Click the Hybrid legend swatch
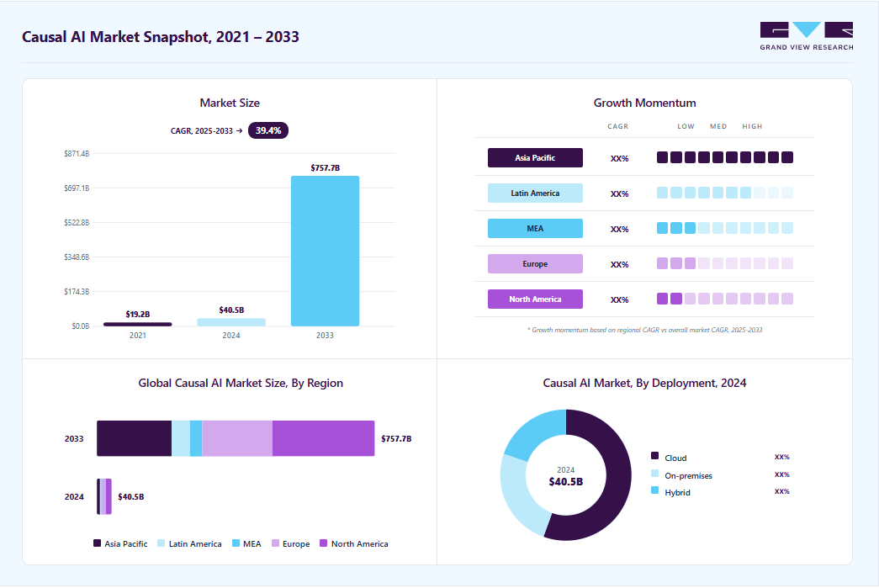This screenshot has height=588, width=879. [x=654, y=490]
